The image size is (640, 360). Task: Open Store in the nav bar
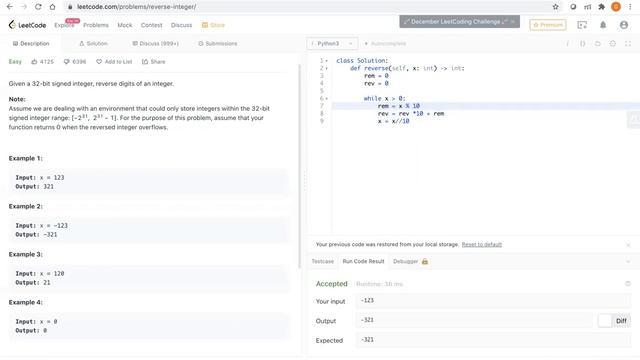coord(213,25)
